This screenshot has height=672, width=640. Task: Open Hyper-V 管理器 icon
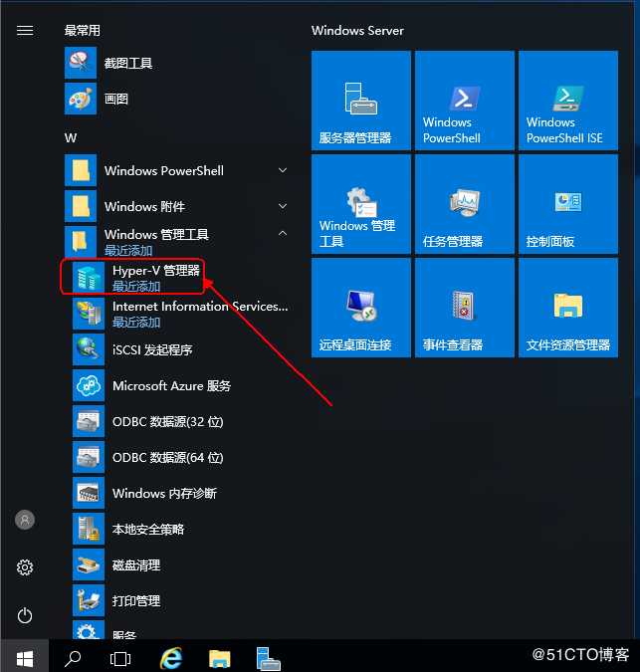[89, 278]
